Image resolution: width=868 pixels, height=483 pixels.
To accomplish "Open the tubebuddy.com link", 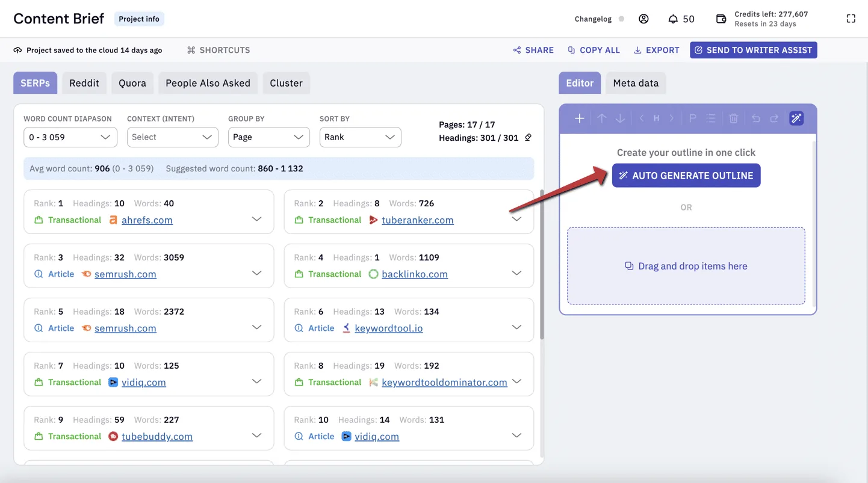I will tap(157, 437).
